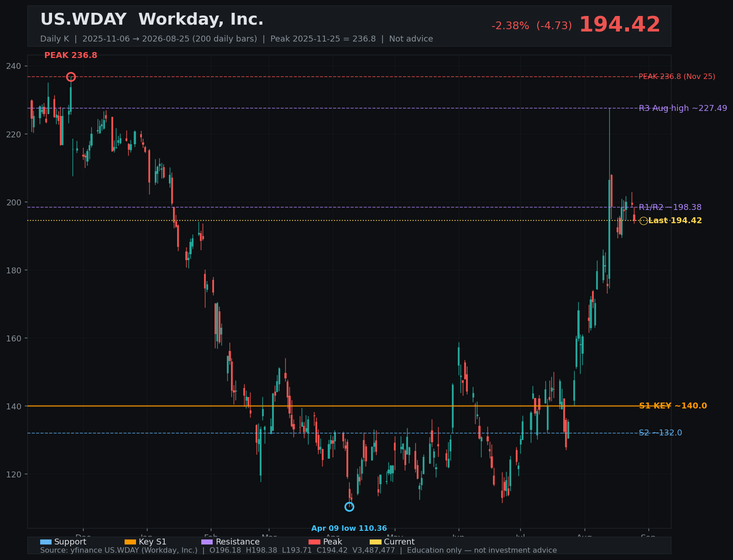The height and width of the screenshot is (560, 733).
Task: Click the 'Support' legend text
Action: pyautogui.click(x=70, y=542)
